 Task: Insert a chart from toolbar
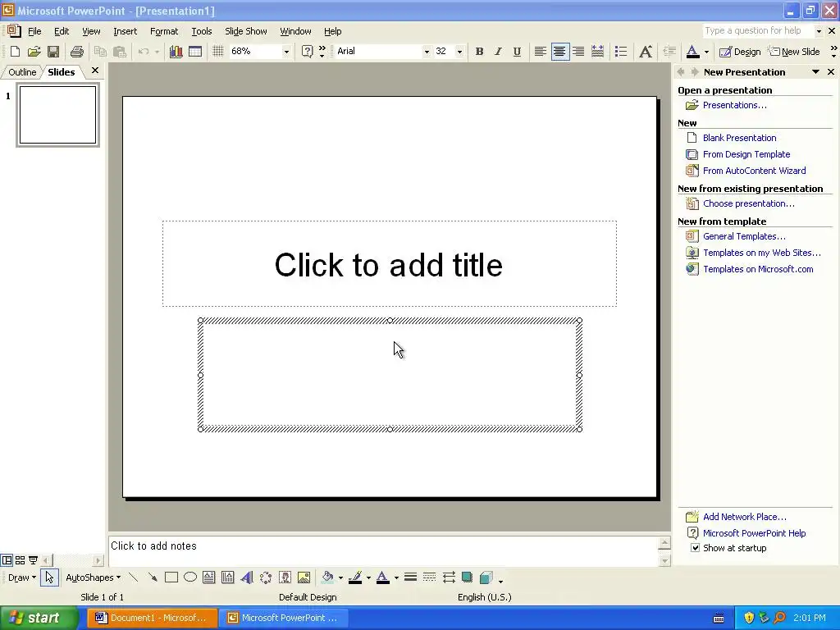176,52
